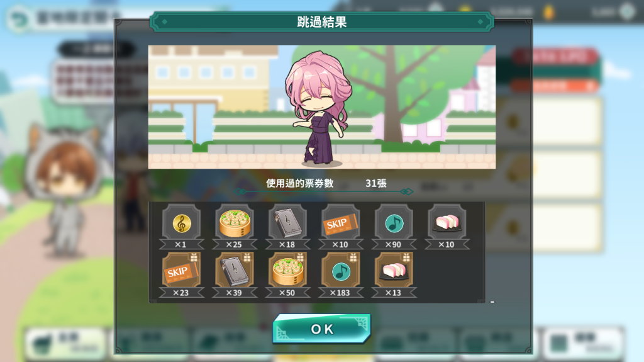Click the blurred red button at right
644x362 pixels.
pos(555,57)
